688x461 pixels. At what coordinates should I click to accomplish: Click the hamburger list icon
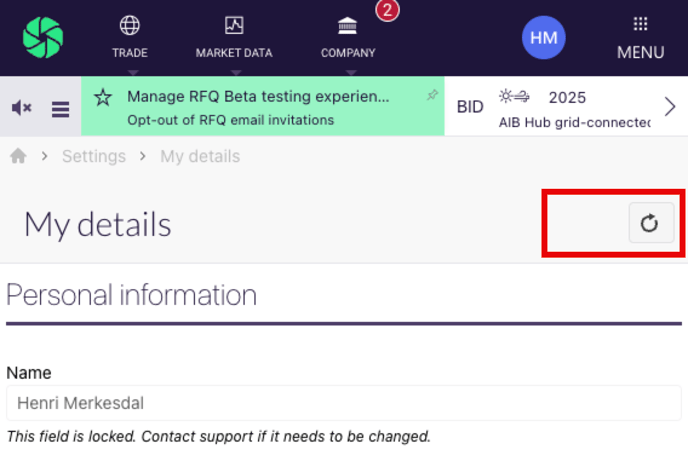60,109
